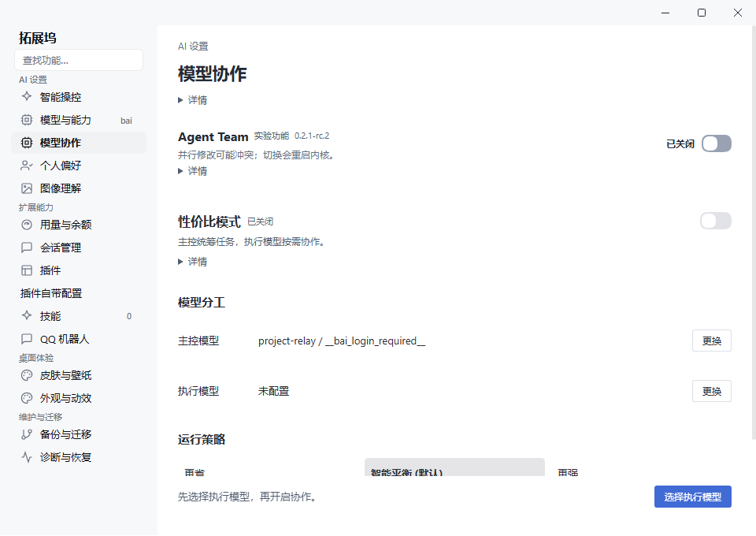
Task: Open 智能操控 via its sparkle icon
Action: click(x=27, y=96)
